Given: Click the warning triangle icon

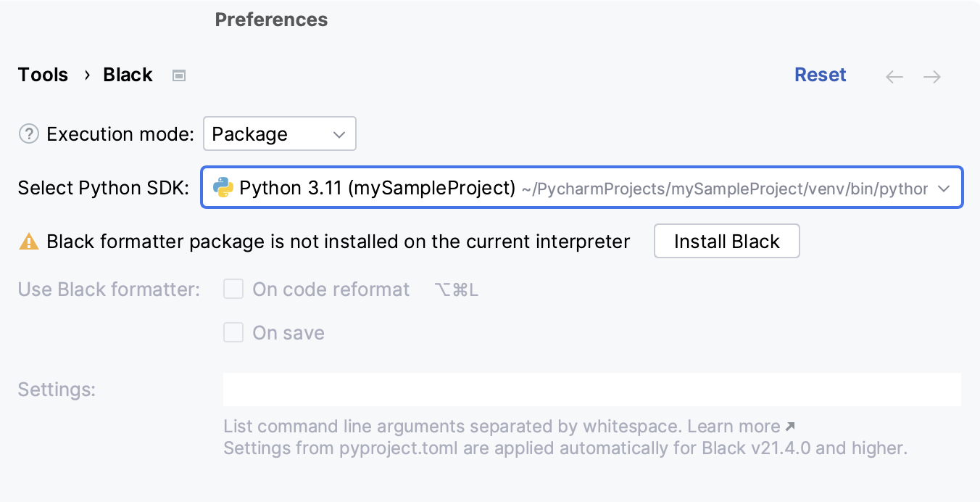Looking at the screenshot, I should (29, 241).
